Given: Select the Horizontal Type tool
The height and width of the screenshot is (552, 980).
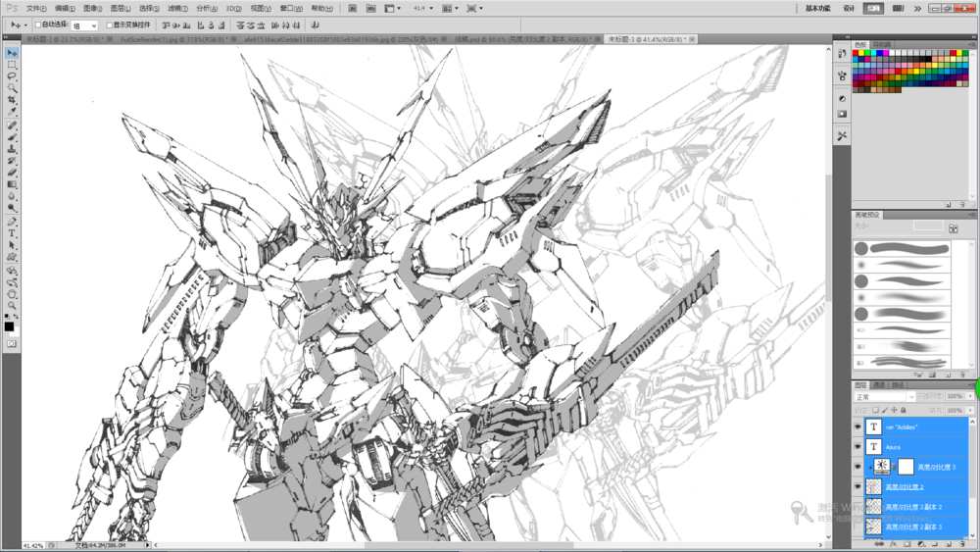Looking at the screenshot, I should coord(12,233).
